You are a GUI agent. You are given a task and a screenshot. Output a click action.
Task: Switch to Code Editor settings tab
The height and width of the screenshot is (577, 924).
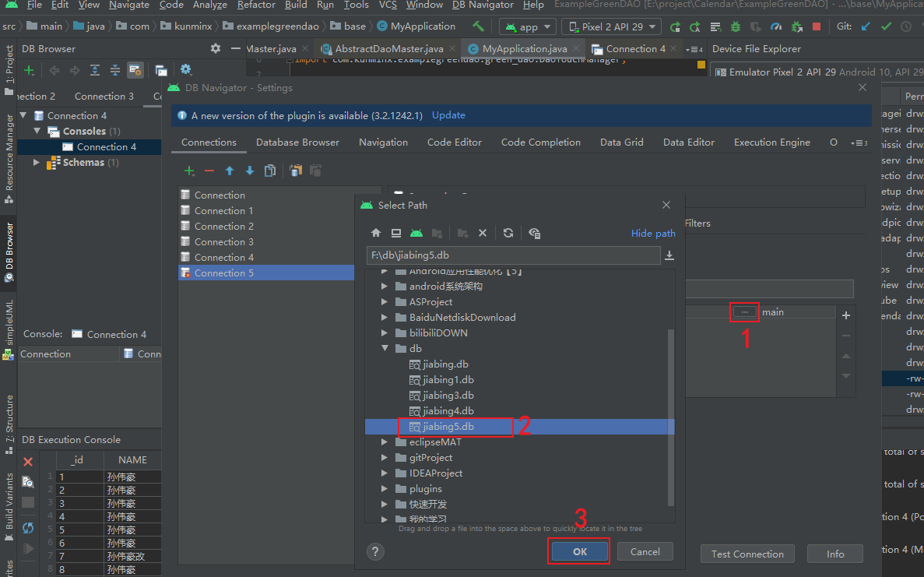coord(455,142)
